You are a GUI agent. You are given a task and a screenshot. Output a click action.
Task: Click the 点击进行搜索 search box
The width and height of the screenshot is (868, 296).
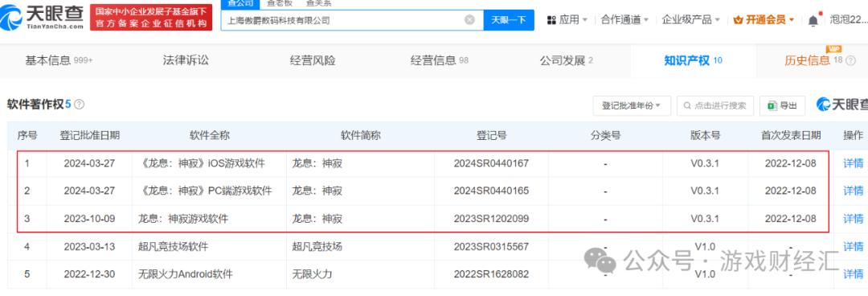click(715, 105)
